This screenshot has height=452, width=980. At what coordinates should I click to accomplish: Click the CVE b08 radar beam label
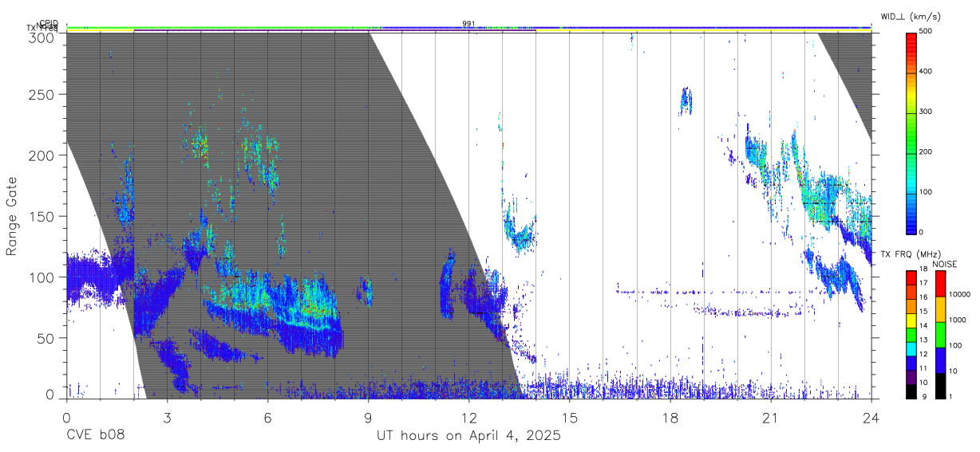[x=95, y=436]
